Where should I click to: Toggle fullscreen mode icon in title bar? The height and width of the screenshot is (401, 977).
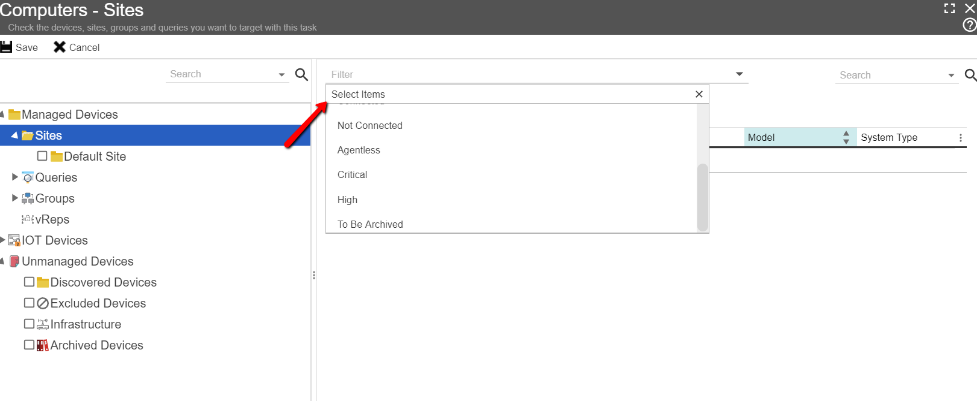tap(950, 8)
